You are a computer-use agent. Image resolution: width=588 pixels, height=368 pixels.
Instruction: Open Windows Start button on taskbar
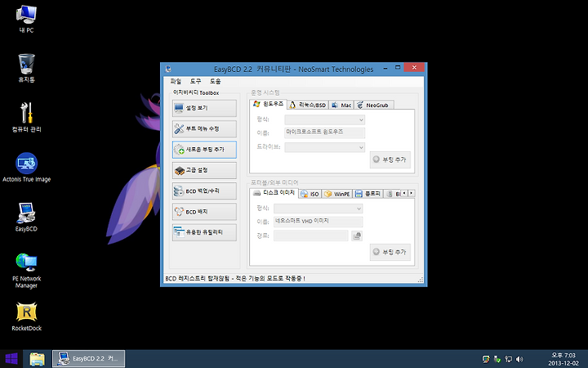11,359
